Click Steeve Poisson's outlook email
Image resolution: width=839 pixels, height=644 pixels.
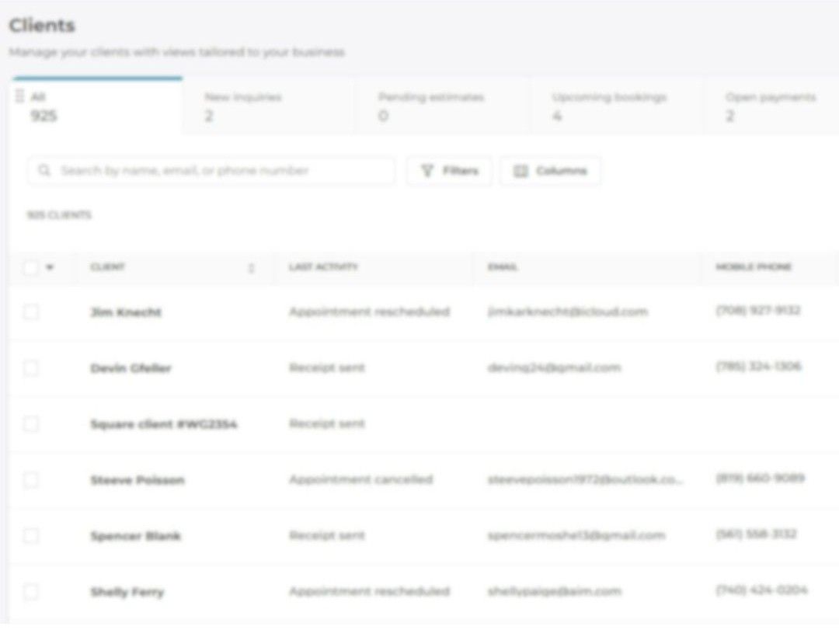coord(586,479)
